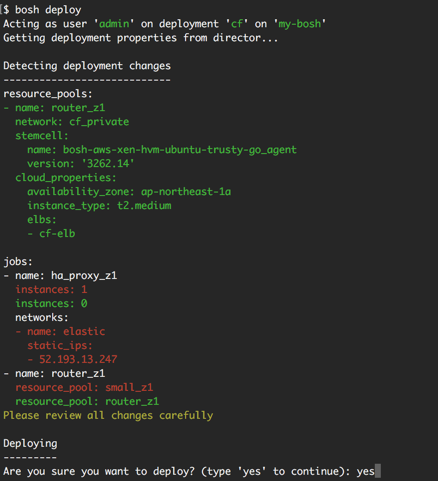The height and width of the screenshot is (481, 438).
Task: Click the stemcell version '3262.14'
Action: pos(108,164)
